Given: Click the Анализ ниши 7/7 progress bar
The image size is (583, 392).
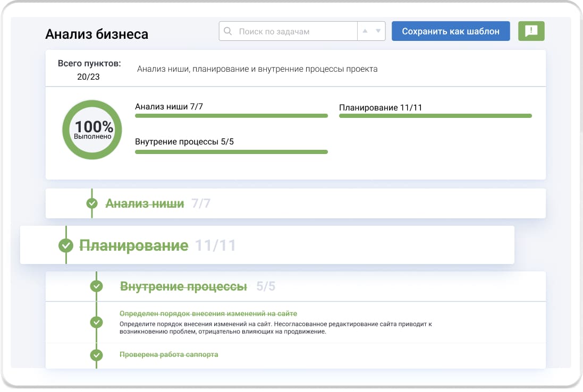Looking at the screenshot, I should tap(231, 115).
